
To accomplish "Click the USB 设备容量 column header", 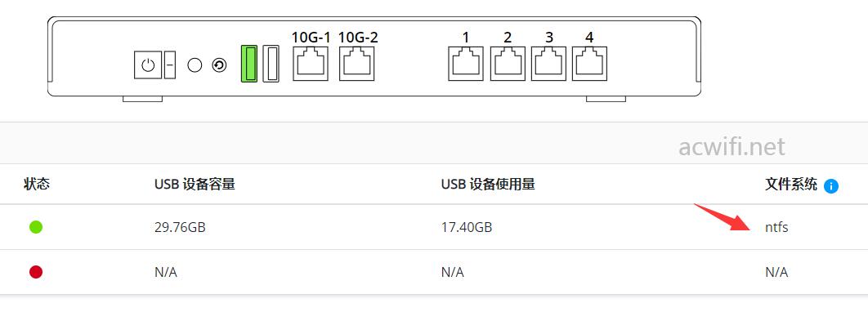I will click(x=195, y=185).
